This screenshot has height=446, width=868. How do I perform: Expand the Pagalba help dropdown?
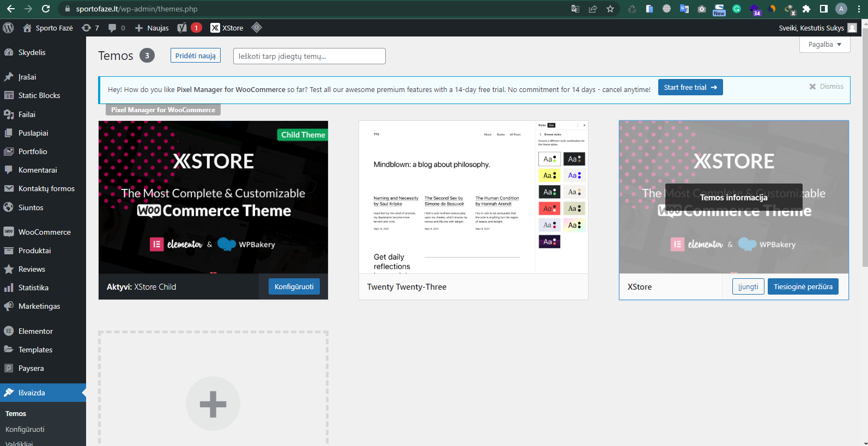click(x=825, y=45)
